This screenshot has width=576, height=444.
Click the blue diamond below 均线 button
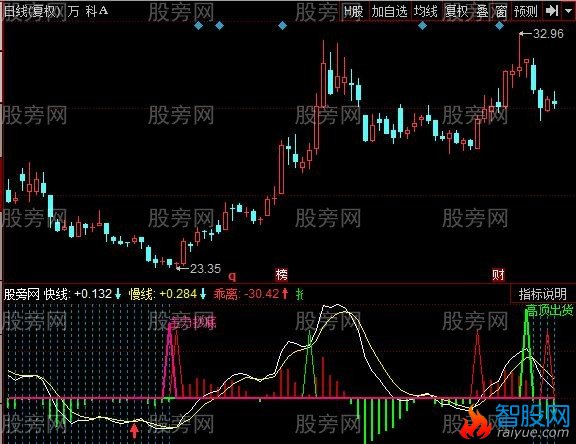(422, 26)
